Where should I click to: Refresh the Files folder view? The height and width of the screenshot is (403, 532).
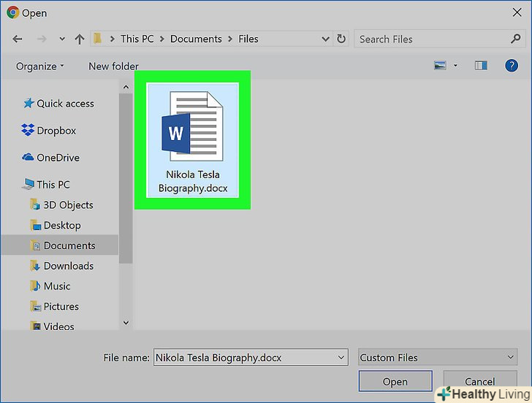(x=341, y=39)
